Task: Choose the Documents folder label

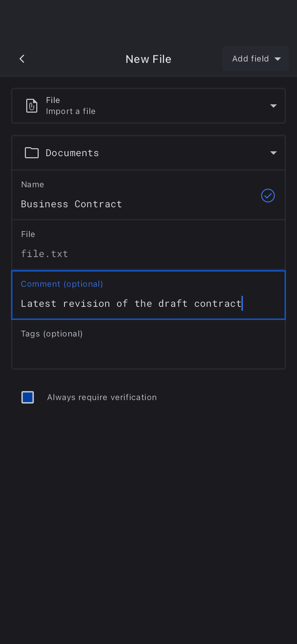Action: pyautogui.click(x=72, y=153)
